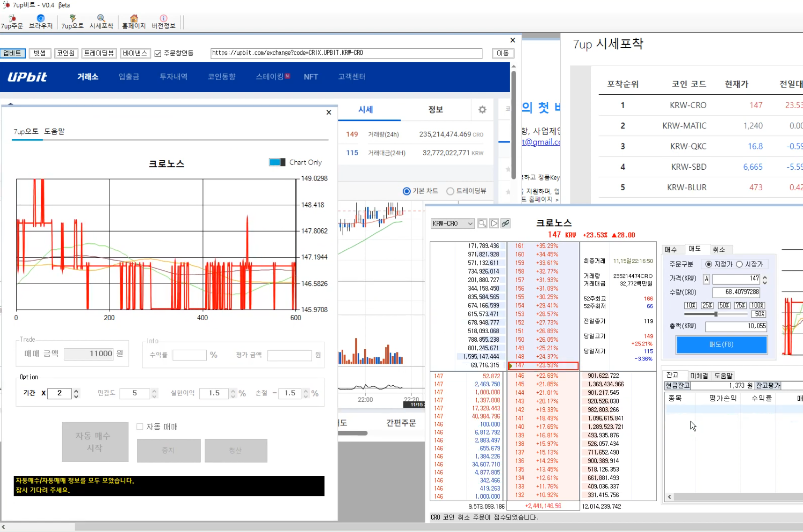Set quantity with the 100% button
803x532 pixels.
[758, 305]
